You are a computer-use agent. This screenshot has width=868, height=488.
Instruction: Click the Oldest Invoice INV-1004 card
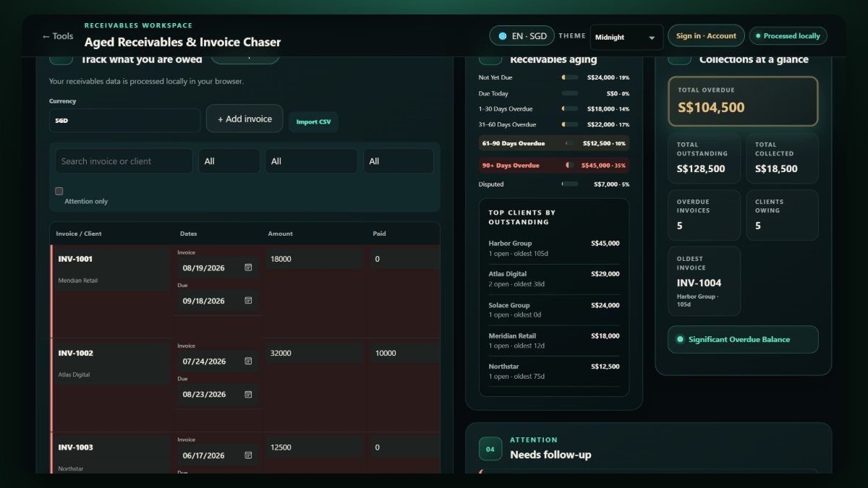click(x=705, y=281)
